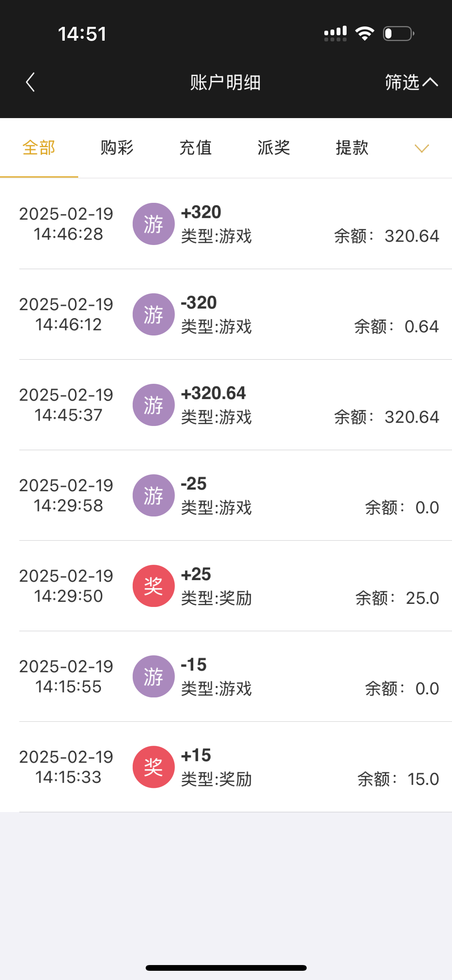Tap the +320.64 amount text
Screen dimensions: 452x980
(213, 393)
